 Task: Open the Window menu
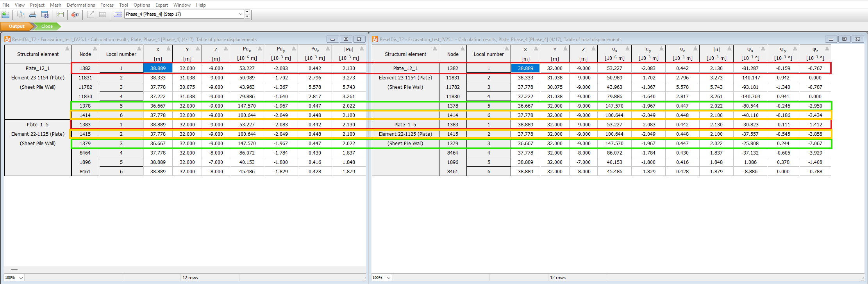[x=182, y=5]
